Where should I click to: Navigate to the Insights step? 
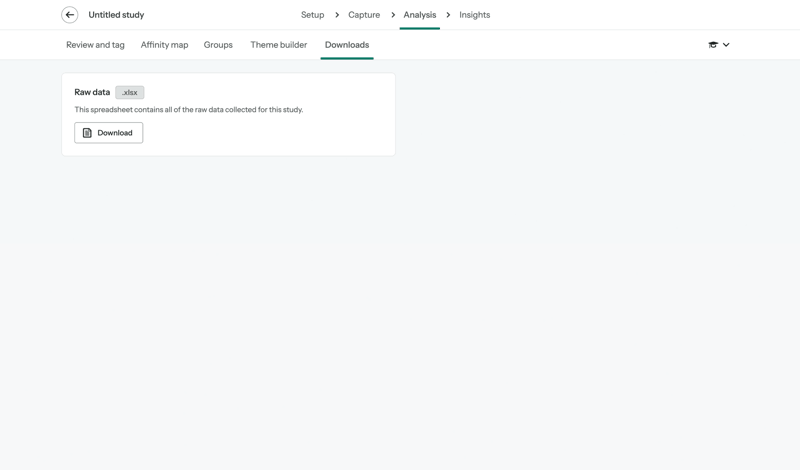(x=474, y=15)
